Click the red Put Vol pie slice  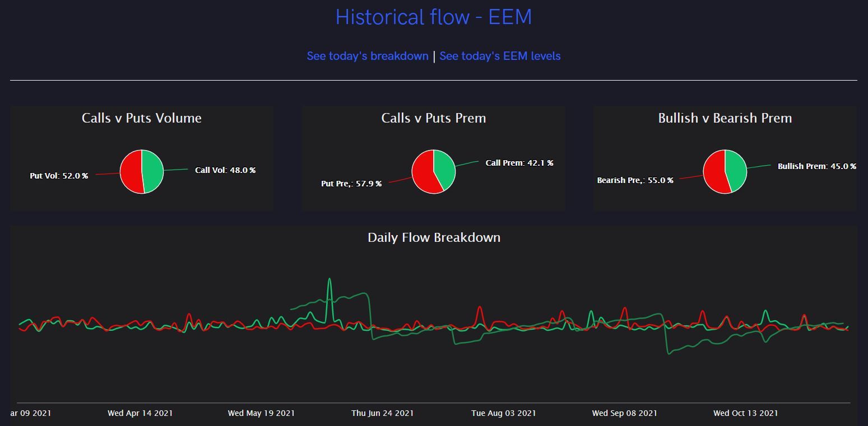[131, 171]
